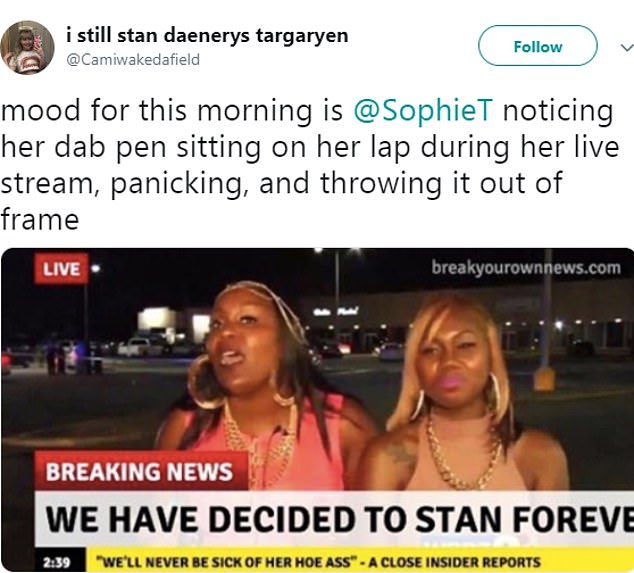The width and height of the screenshot is (634, 573).
Task: Click the @Camiwakedafield handle
Action: pos(133,60)
